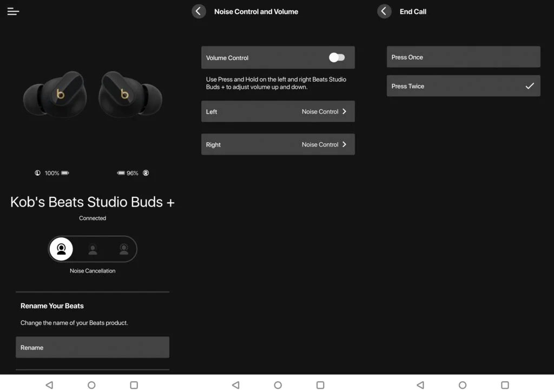Tap the 96% battery value
The width and height of the screenshot is (554, 392).
click(x=133, y=173)
